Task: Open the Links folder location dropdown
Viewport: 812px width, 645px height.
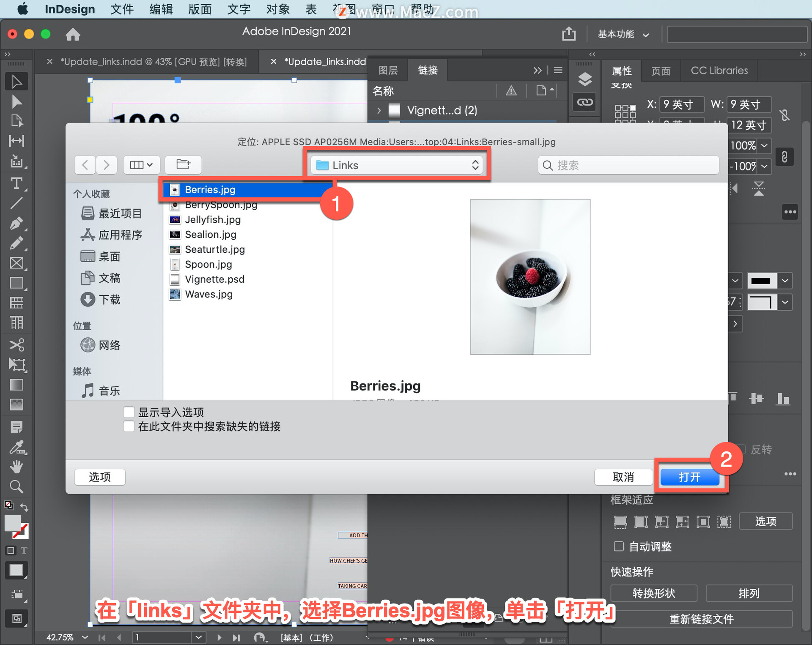Action: pyautogui.click(x=398, y=165)
